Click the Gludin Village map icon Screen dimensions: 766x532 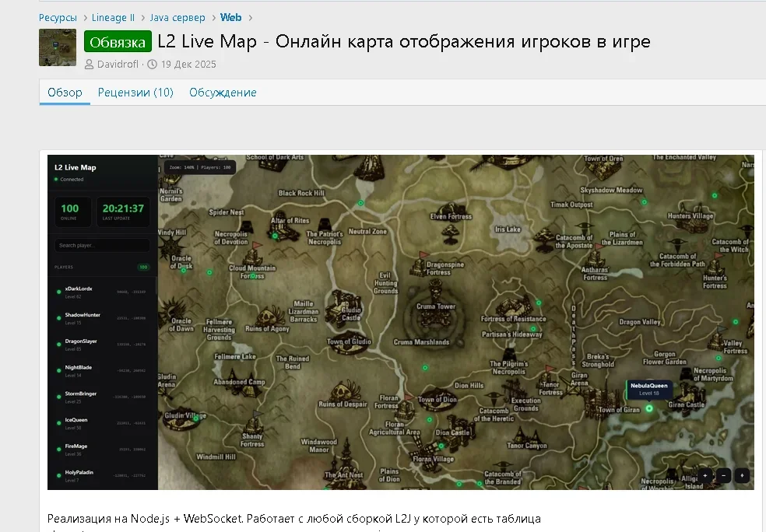point(181,418)
